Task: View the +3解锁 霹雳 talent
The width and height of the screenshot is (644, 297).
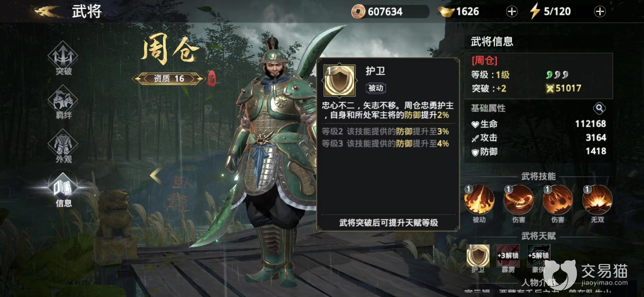Action: point(508,255)
